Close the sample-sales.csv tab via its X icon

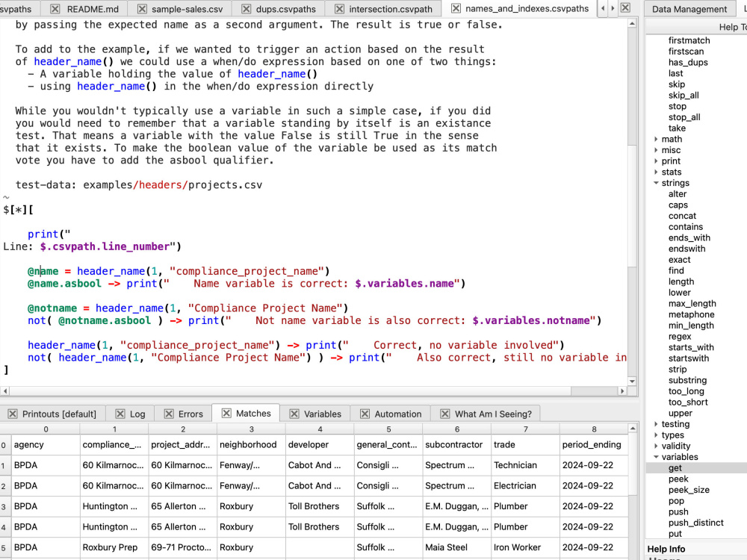click(142, 9)
